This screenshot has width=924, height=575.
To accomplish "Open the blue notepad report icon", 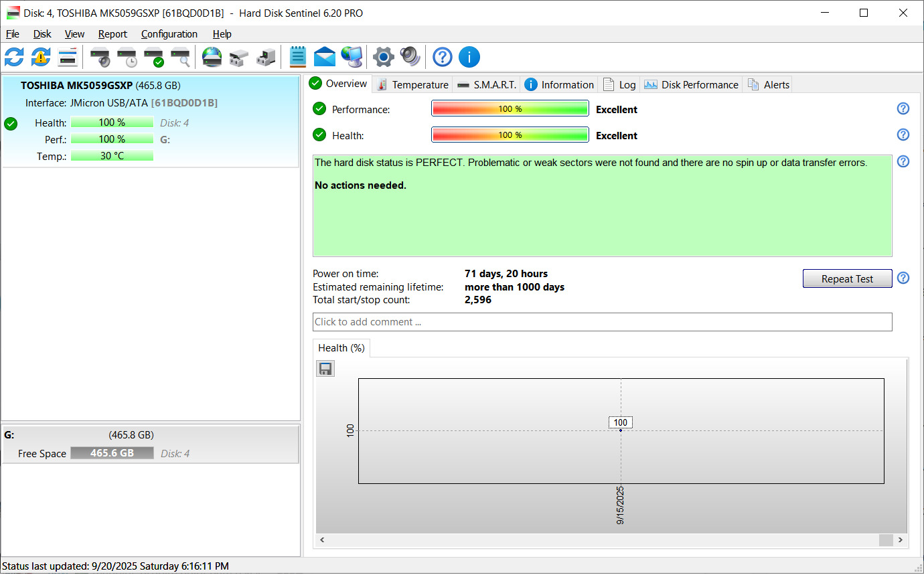I will click(x=298, y=57).
